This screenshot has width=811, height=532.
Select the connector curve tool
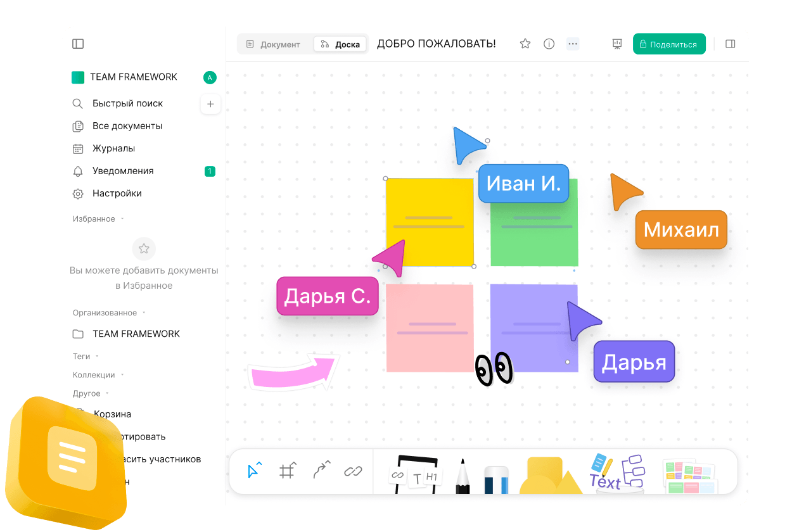tap(322, 471)
